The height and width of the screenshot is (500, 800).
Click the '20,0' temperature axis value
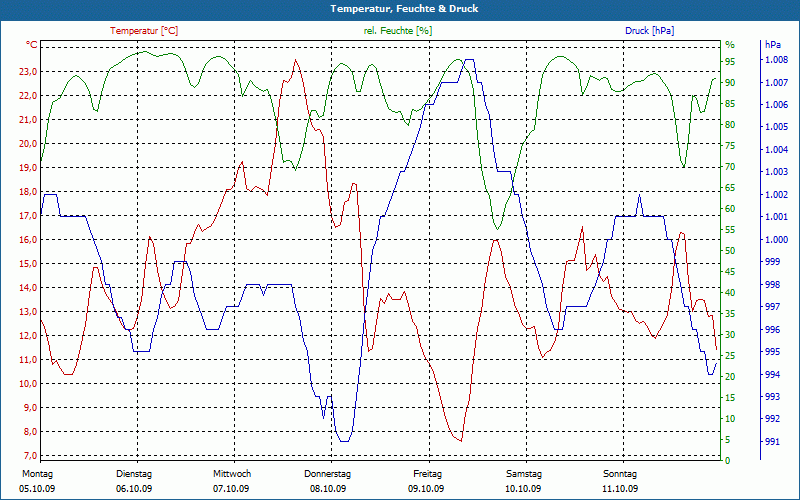28,144
